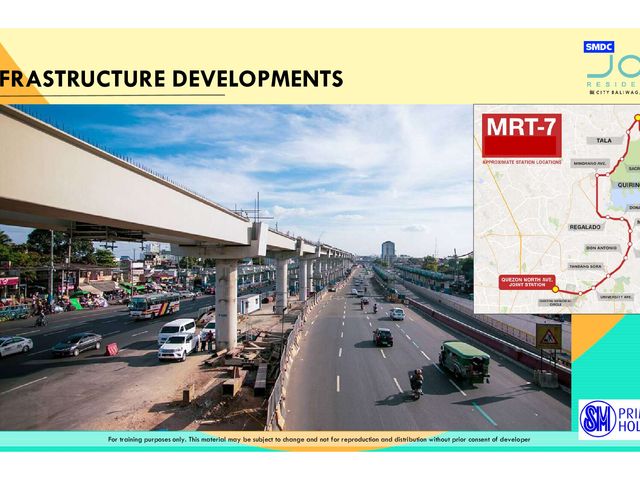Click the University Ave. station label
This screenshot has height=480, width=640.
pos(616,297)
